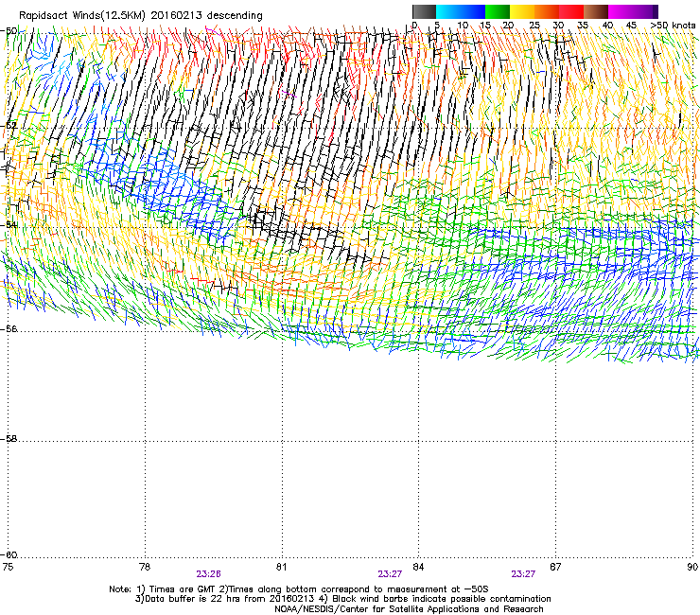Viewport: 700px width, 615px height.
Task: Click the '20160213 descending' date label
Action: click(x=207, y=16)
